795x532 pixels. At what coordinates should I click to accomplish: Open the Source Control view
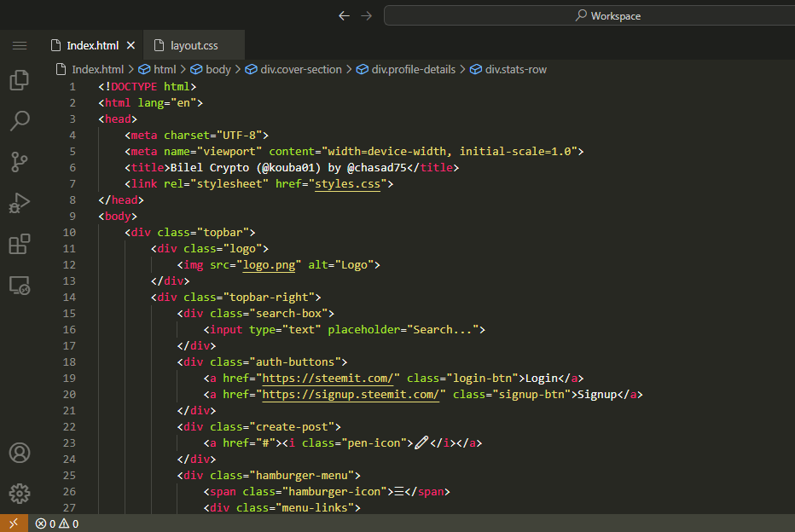pyautogui.click(x=20, y=162)
